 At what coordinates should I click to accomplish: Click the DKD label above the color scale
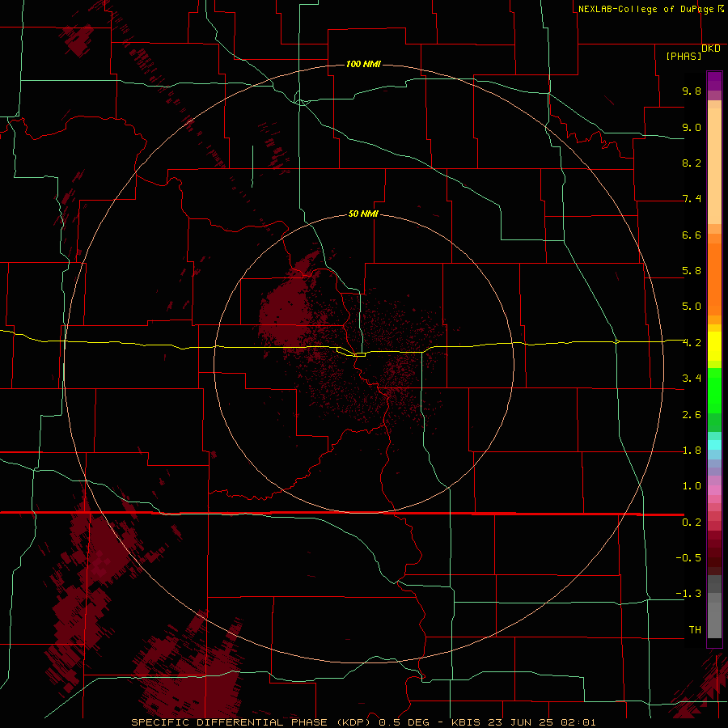click(711, 49)
